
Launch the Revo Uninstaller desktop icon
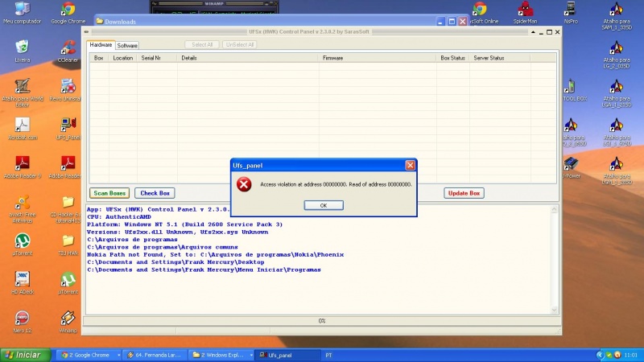pyautogui.click(x=66, y=90)
